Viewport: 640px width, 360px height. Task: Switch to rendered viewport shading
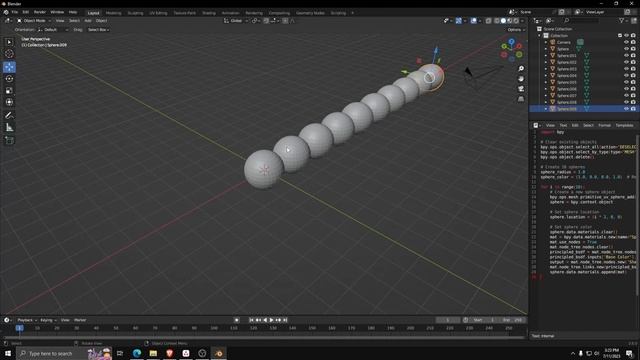click(516, 20)
